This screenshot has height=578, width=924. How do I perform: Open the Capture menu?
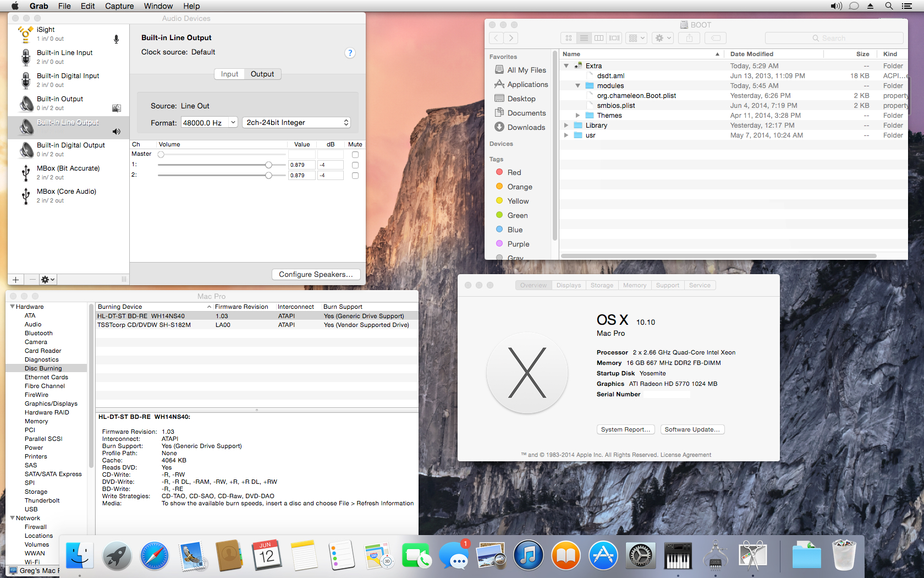pyautogui.click(x=119, y=6)
